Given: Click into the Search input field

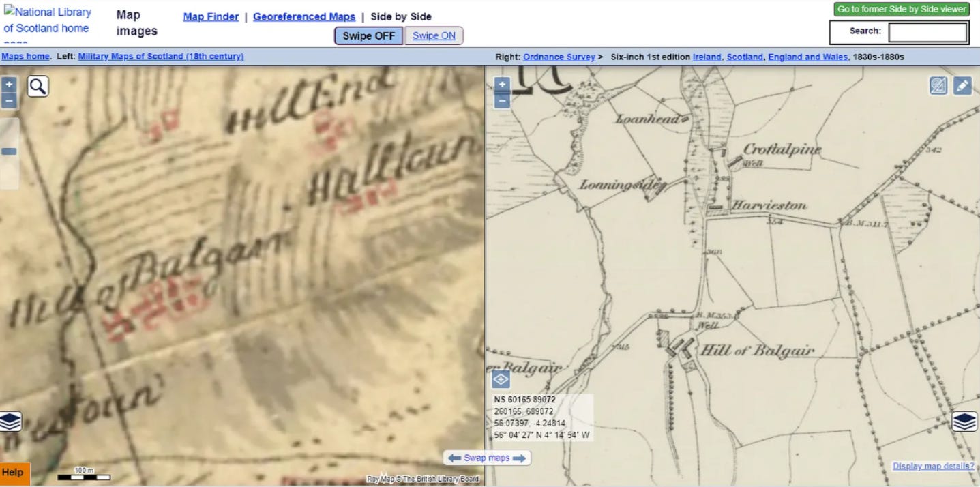Looking at the screenshot, I should (x=927, y=32).
